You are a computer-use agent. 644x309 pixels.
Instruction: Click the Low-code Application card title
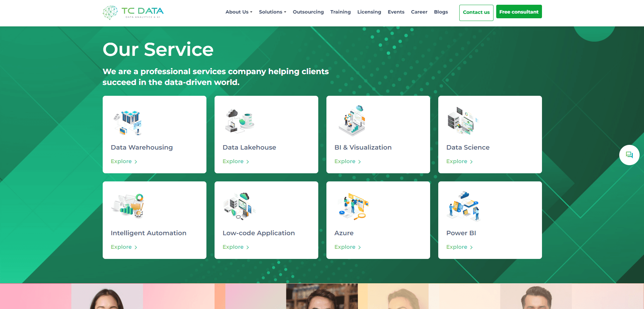pyautogui.click(x=259, y=233)
